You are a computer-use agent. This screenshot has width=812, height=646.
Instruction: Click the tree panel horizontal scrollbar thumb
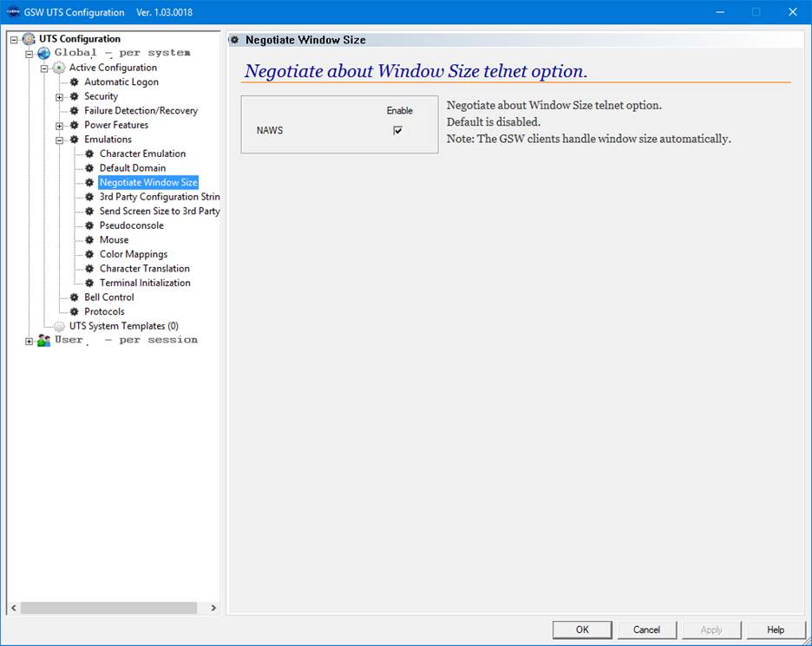click(108, 608)
